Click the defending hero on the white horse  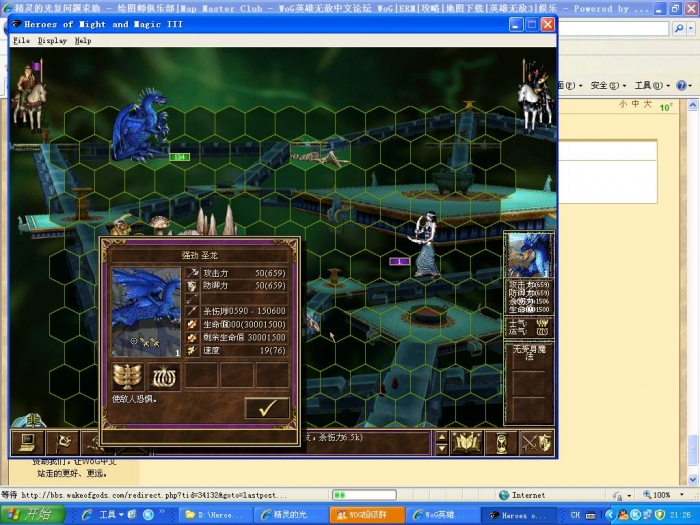coord(535,96)
